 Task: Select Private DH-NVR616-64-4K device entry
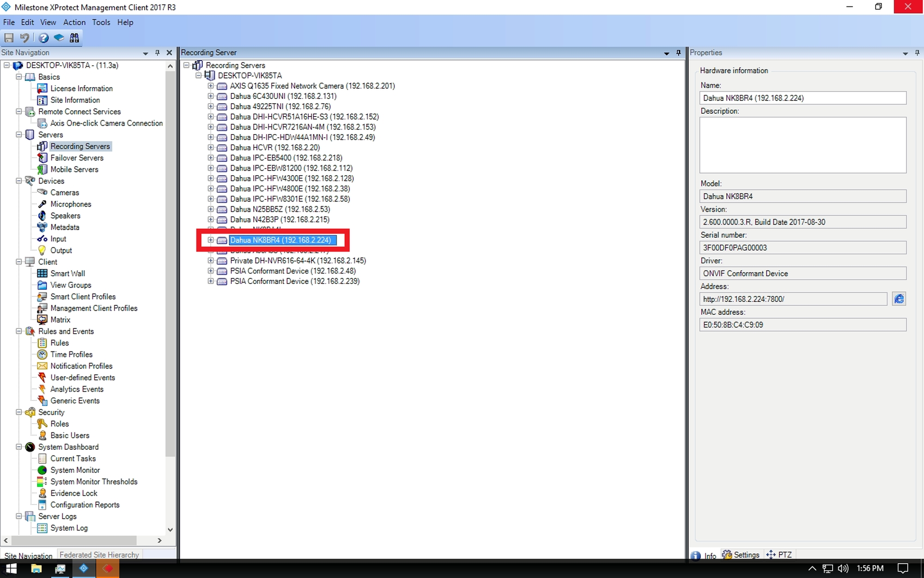tap(298, 261)
